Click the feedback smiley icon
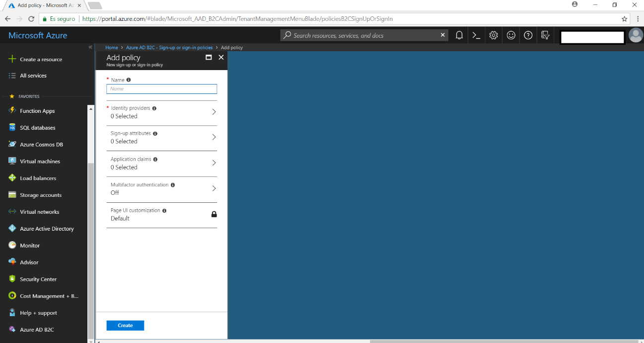Image resolution: width=644 pixels, height=343 pixels. point(511,35)
